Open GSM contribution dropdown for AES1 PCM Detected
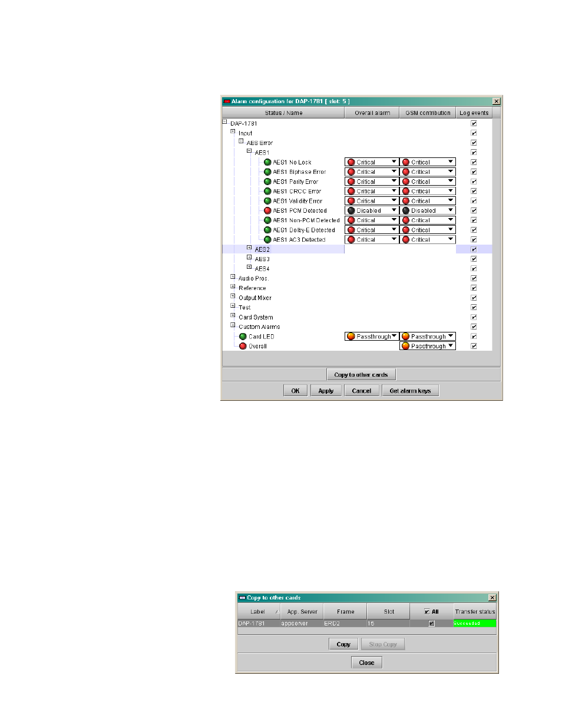Viewport: 562px width, 728px height. tap(428, 210)
